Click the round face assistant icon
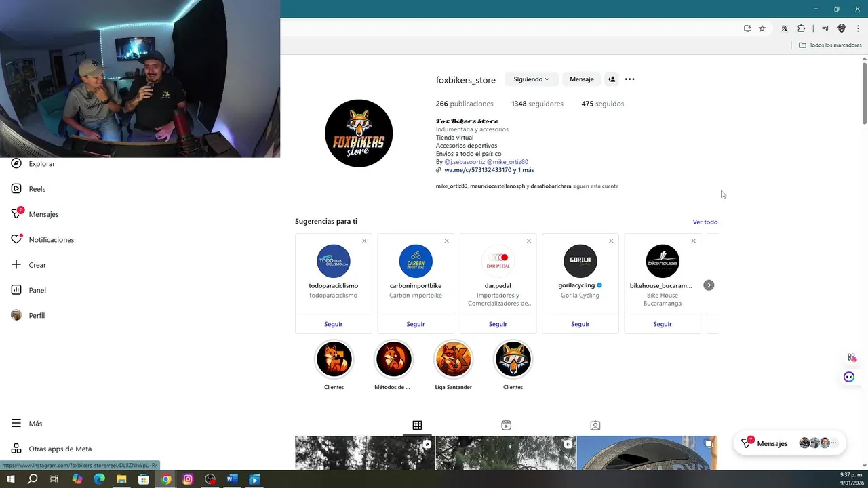868x488 pixels. click(849, 377)
